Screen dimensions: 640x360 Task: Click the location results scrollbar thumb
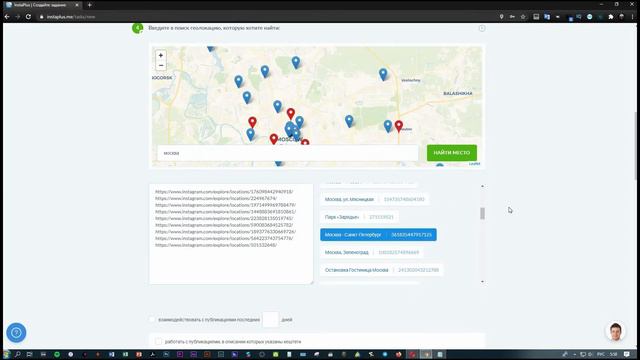482,213
